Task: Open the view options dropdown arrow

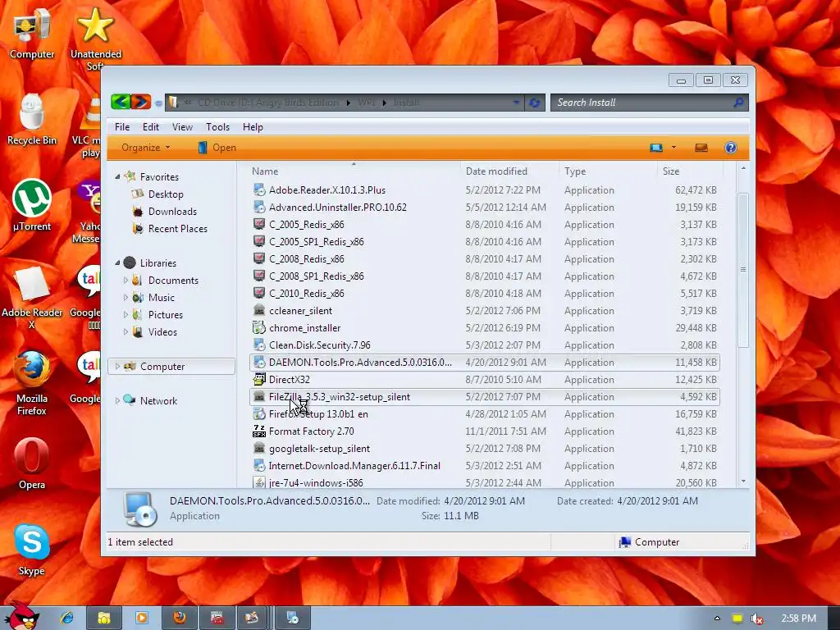Action: 673,148
